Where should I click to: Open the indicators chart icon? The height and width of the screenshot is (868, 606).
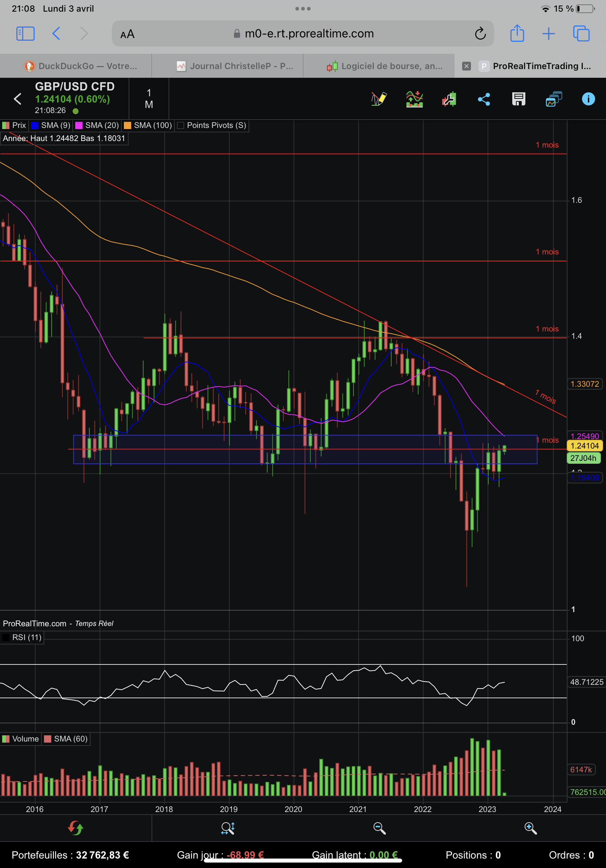[414, 99]
